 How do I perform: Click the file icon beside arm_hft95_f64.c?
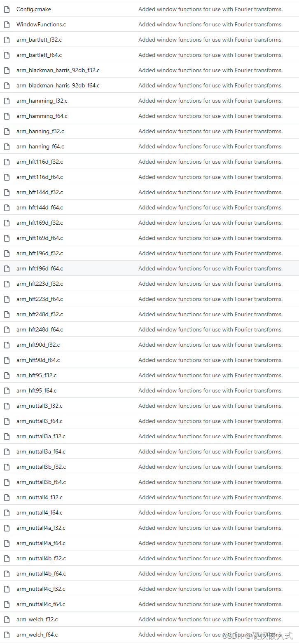pyautogui.click(x=7, y=390)
